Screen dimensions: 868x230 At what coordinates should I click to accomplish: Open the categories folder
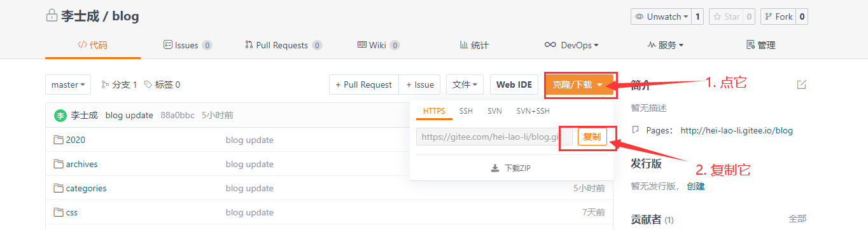[86, 188]
